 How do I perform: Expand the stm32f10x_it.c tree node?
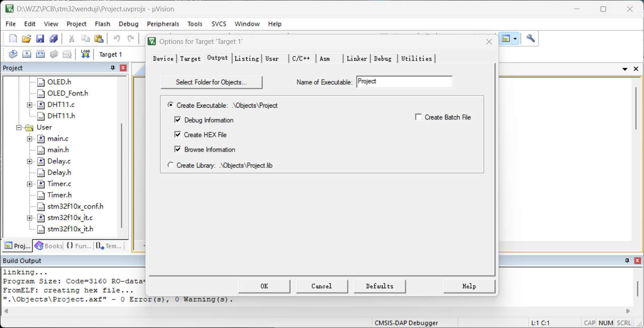coord(29,218)
